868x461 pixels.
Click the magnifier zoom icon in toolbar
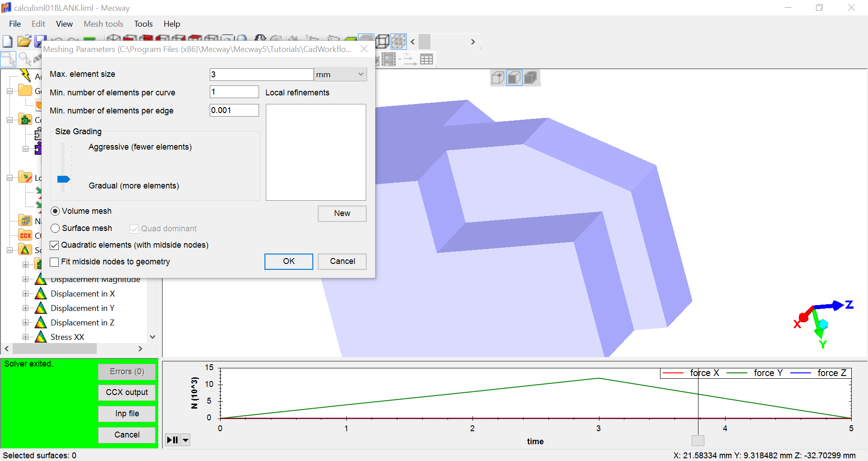25,59
